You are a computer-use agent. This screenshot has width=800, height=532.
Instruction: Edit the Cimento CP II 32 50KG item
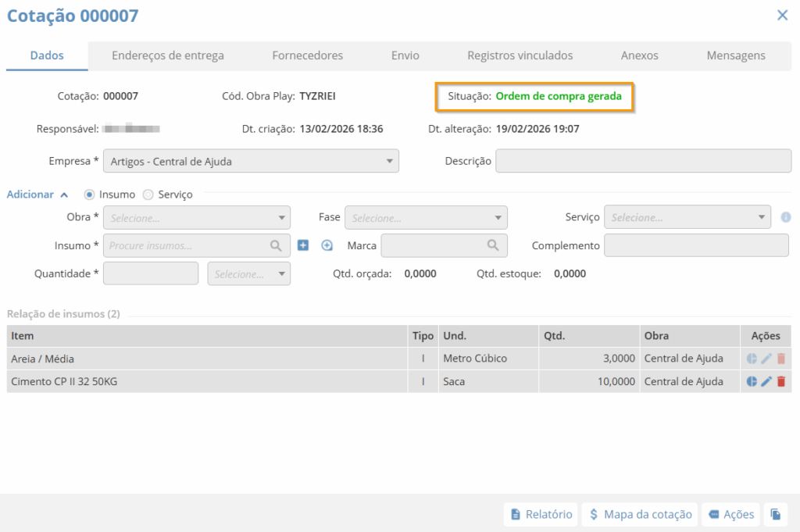(x=766, y=381)
